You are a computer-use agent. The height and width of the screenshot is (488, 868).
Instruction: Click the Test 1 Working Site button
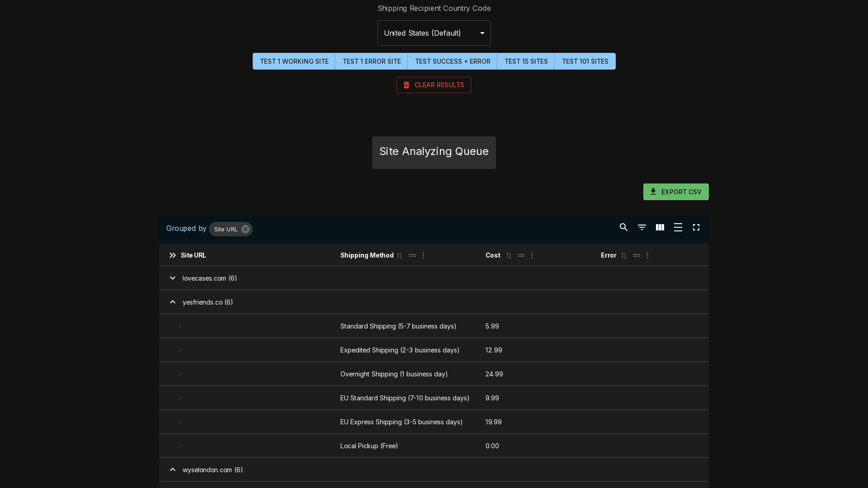click(294, 61)
